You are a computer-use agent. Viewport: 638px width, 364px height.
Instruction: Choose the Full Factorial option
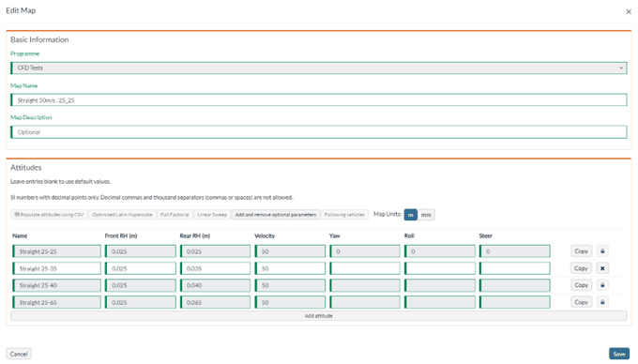pos(175,215)
